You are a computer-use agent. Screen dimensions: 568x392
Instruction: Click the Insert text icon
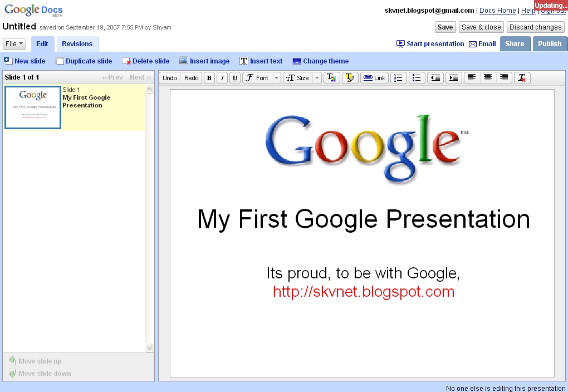244,61
